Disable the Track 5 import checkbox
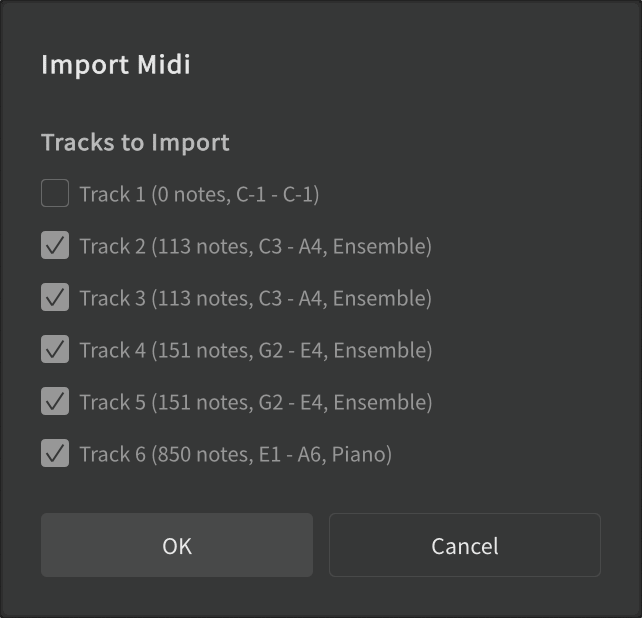642x618 pixels. [55, 401]
